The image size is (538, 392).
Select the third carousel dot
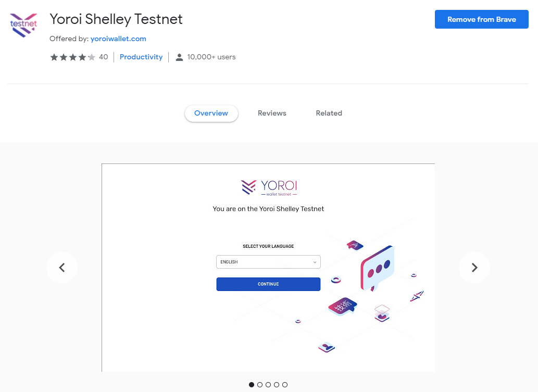click(268, 385)
